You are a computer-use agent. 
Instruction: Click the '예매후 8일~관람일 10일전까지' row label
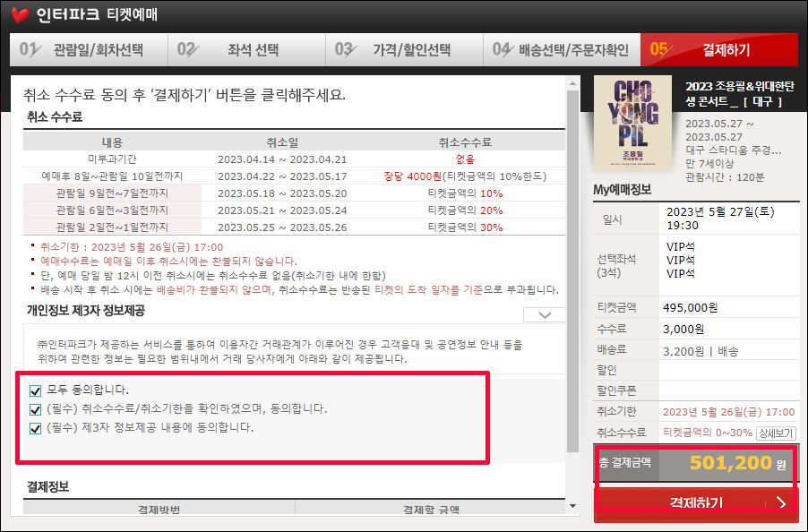[112, 176]
